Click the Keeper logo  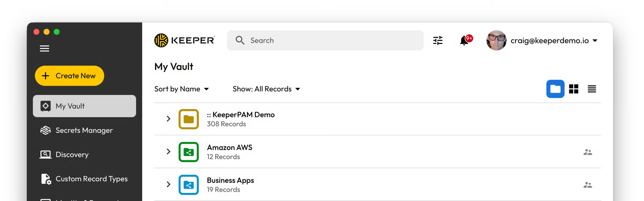184,41
